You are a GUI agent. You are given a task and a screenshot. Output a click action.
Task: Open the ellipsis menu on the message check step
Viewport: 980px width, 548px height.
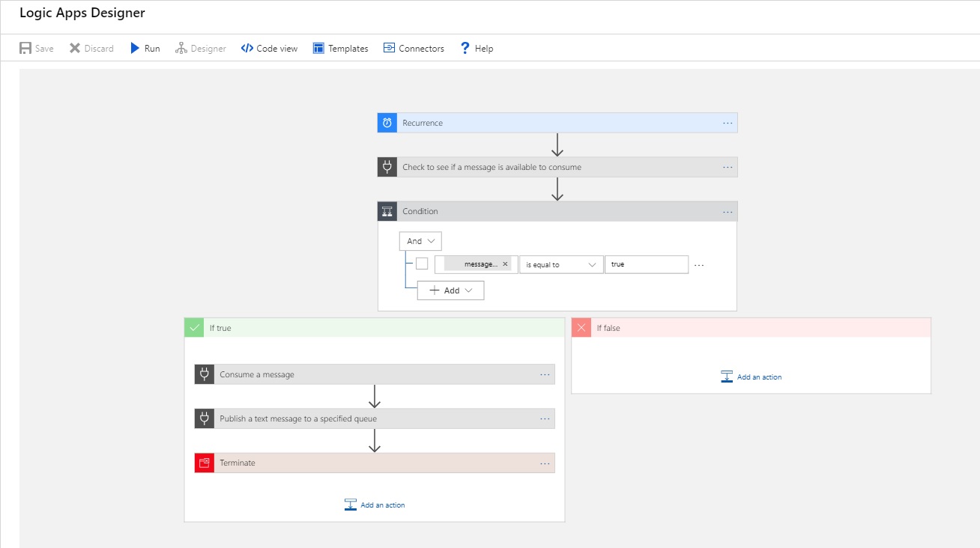coord(728,167)
